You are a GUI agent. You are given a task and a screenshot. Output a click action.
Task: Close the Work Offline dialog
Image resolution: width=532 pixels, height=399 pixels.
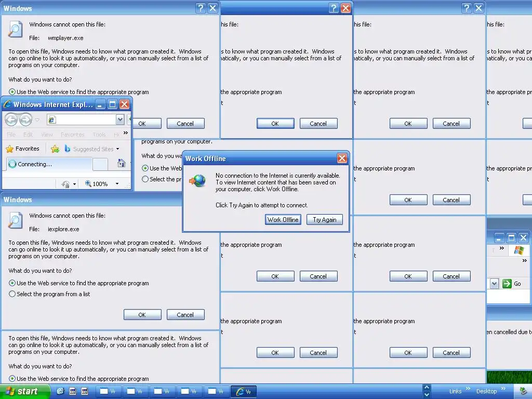(342, 158)
